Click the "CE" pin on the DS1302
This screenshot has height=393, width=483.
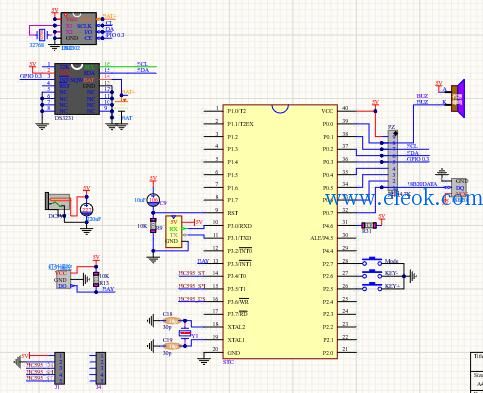coord(89,38)
